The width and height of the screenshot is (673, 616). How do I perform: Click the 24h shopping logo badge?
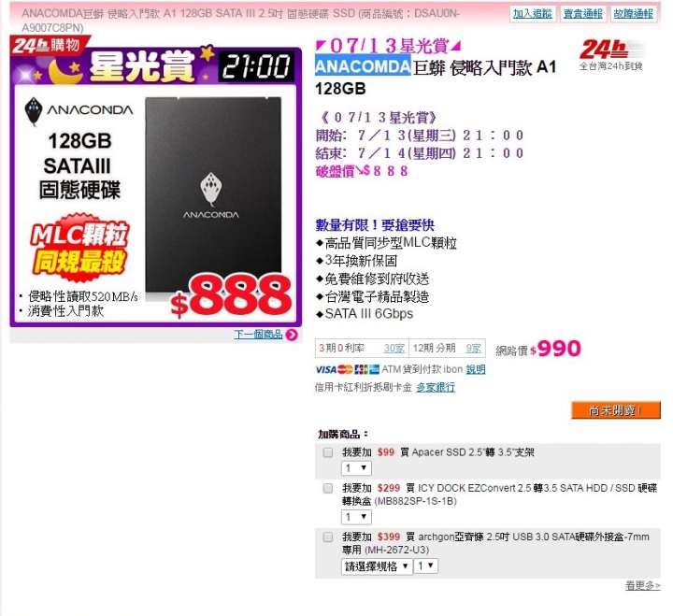pos(50,45)
